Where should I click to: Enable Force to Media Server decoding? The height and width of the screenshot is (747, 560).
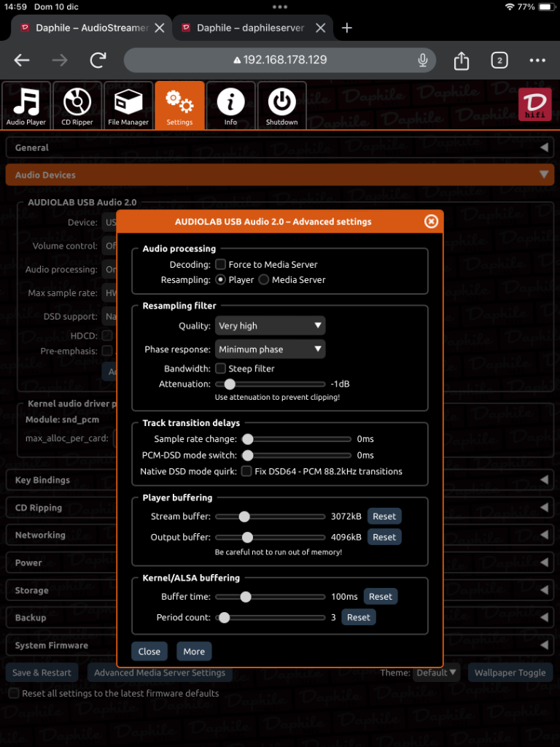220,264
